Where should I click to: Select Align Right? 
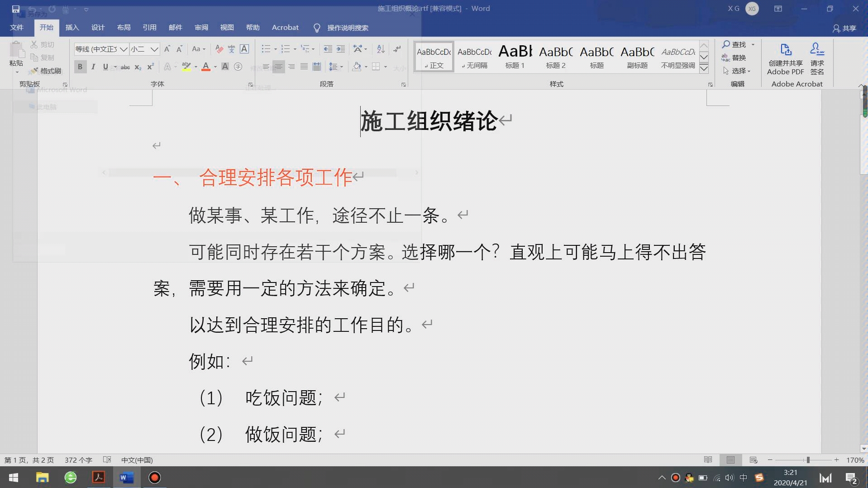coord(291,67)
